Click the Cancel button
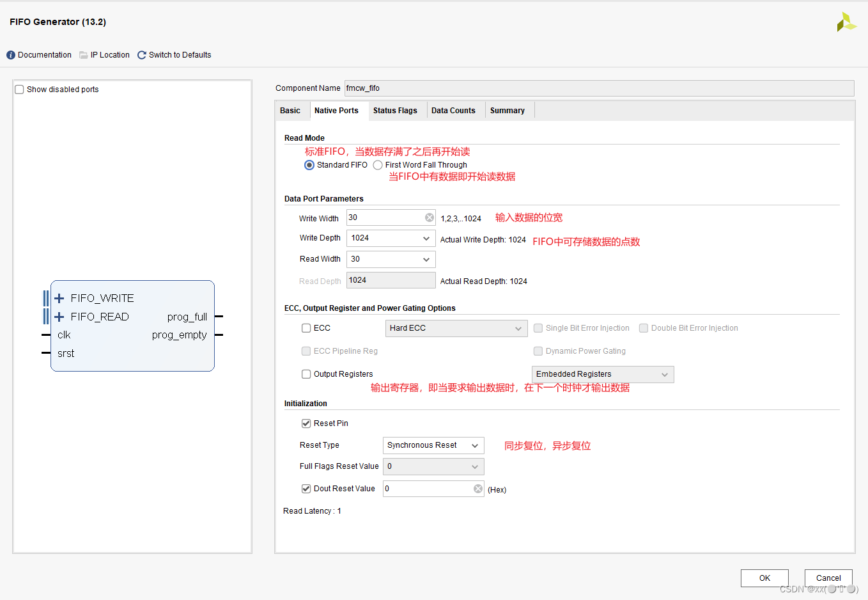 [x=828, y=578]
